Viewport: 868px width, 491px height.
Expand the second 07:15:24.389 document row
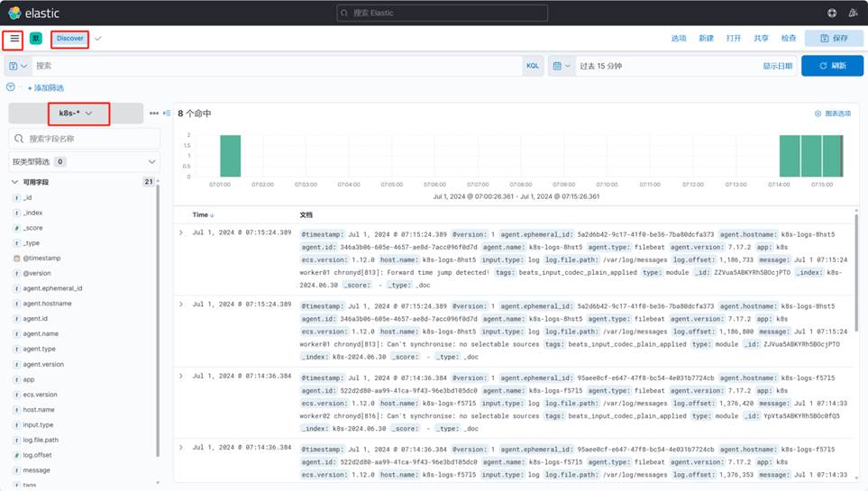(181, 305)
